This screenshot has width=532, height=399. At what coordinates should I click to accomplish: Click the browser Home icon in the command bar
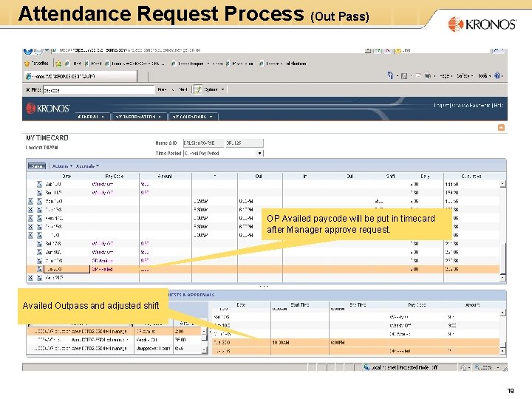click(x=390, y=75)
